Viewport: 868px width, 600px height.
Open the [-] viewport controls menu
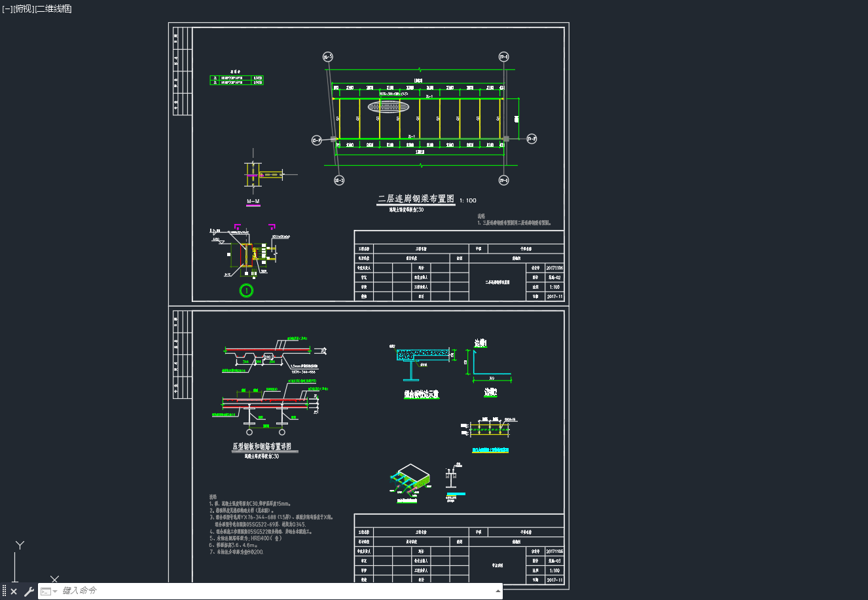point(7,9)
